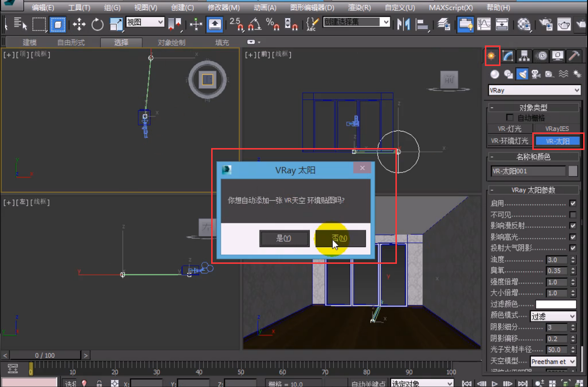Enable the 不可见 checkbox

573,215
